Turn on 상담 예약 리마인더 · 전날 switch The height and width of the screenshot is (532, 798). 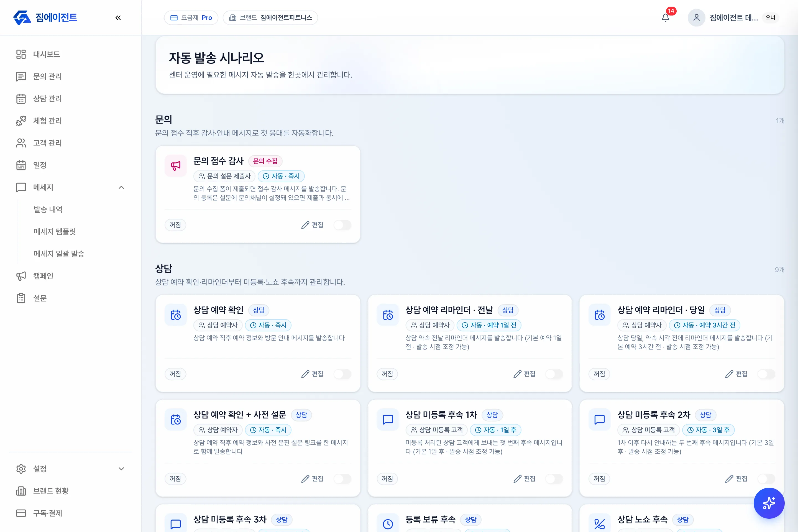tap(554, 374)
